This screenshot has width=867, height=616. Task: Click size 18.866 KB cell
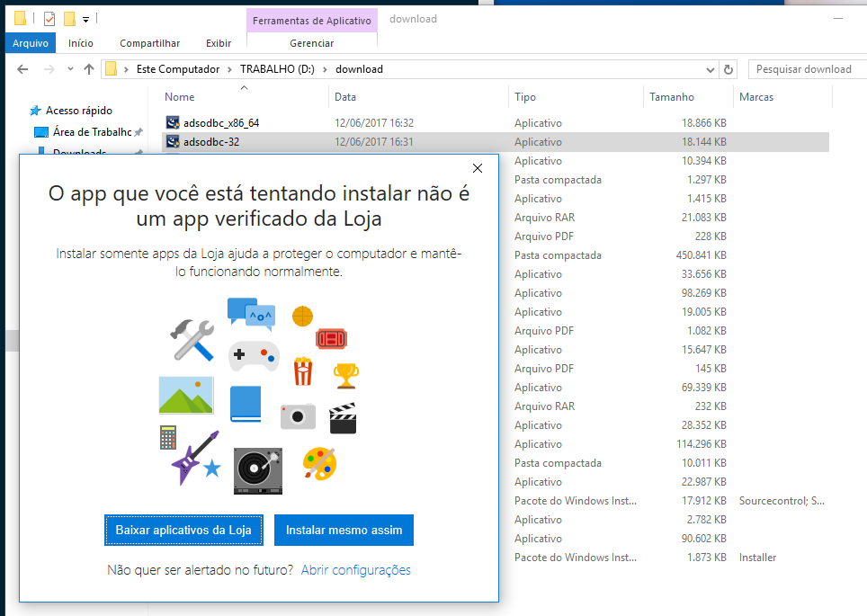(x=704, y=123)
